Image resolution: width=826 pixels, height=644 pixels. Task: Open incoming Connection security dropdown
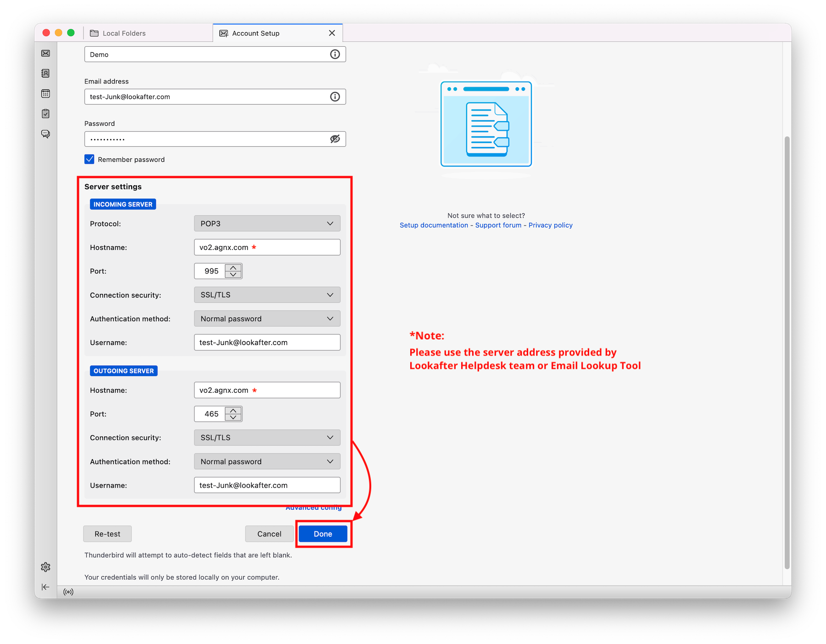(267, 295)
